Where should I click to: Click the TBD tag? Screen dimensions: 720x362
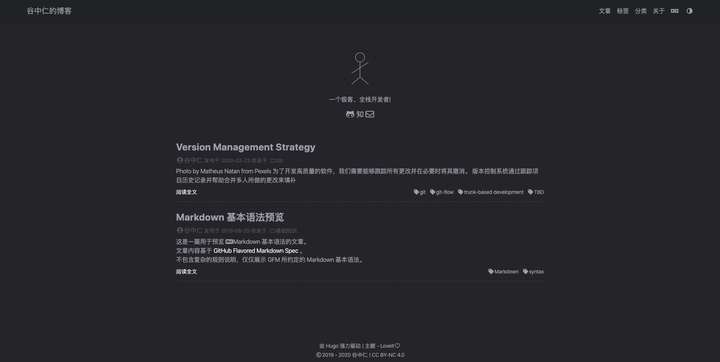[536, 192]
